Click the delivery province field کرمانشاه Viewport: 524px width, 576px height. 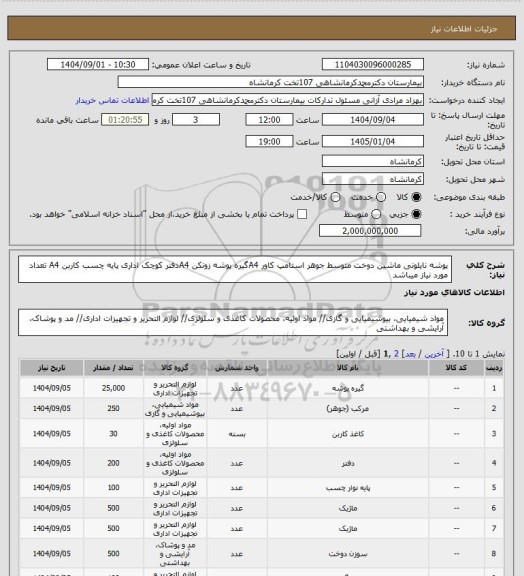click(373, 161)
